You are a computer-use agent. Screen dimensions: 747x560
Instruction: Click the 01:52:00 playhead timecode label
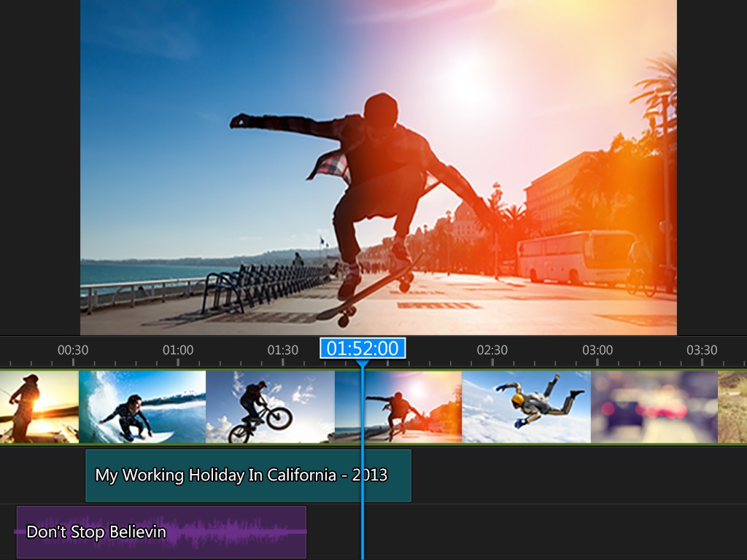coord(363,348)
